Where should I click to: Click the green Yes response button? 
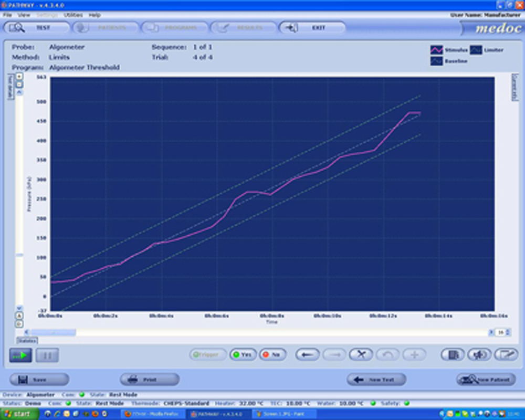[x=242, y=355]
